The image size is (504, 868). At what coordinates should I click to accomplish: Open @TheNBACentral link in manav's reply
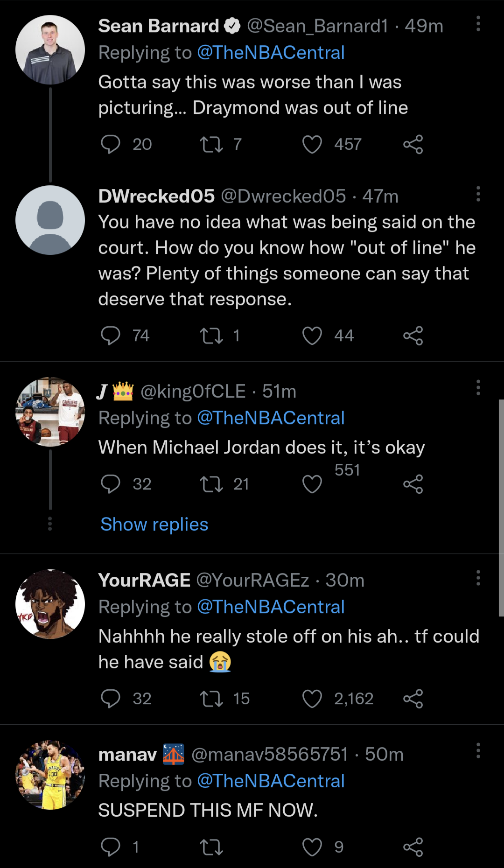[x=271, y=781]
